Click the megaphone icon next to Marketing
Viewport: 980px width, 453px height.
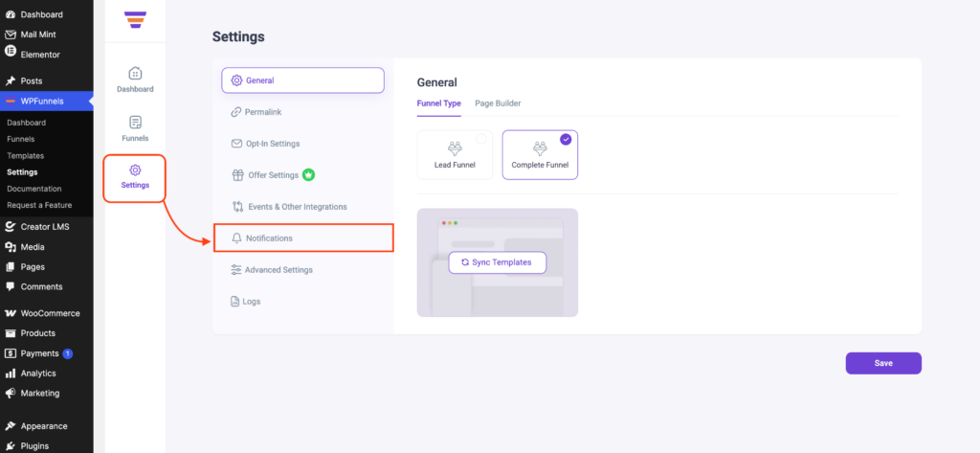pos(10,393)
